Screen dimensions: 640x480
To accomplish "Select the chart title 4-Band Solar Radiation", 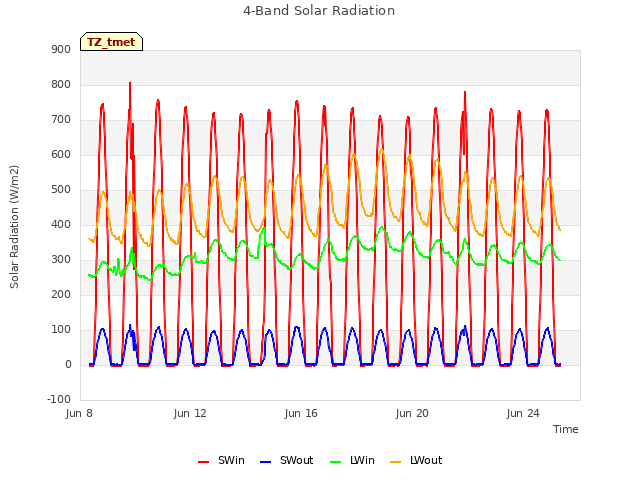I will [319, 11].
